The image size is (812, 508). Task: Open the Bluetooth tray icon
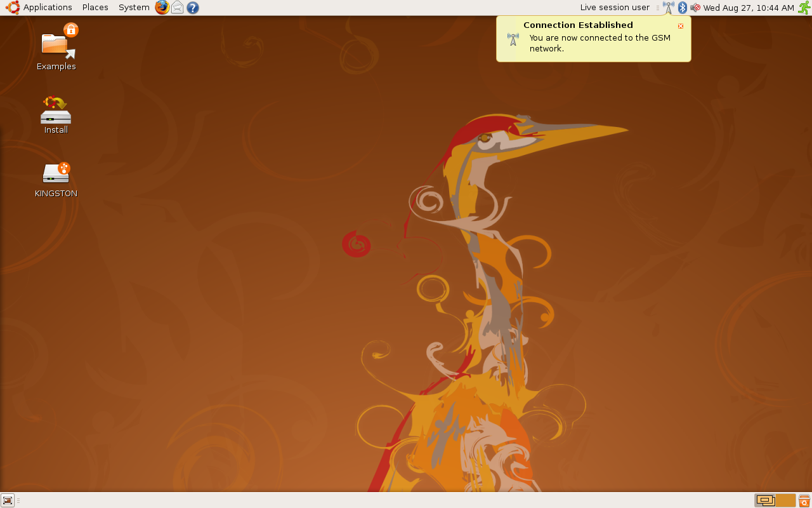(683, 8)
